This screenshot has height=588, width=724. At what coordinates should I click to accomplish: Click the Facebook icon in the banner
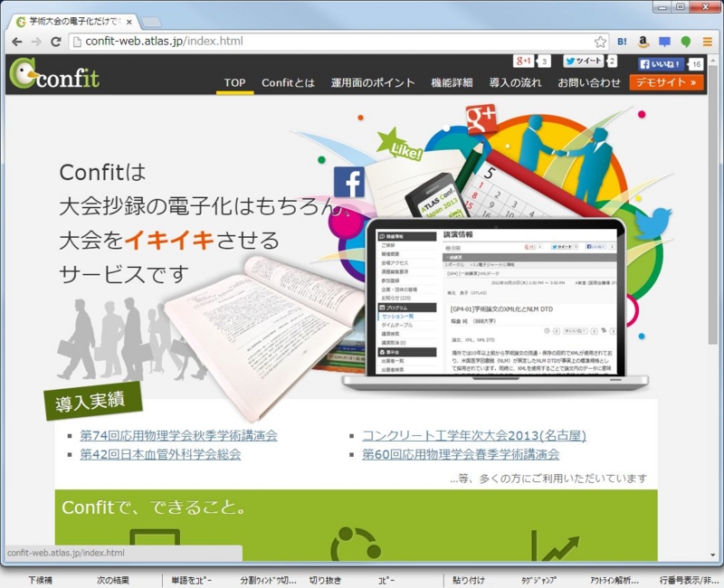pyautogui.click(x=349, y=182)
